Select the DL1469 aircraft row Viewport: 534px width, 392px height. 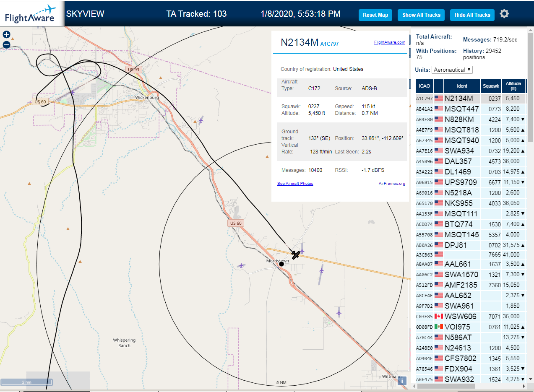pyautogui.click(x=471, y=171)
